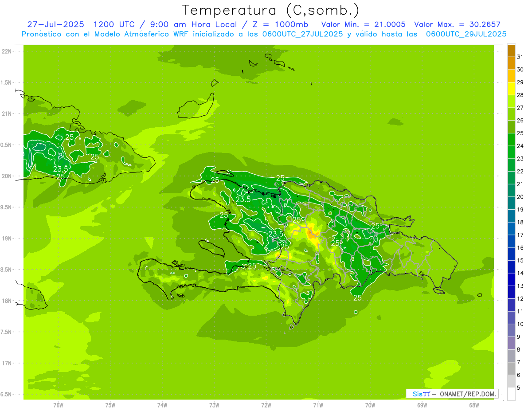Click the color bar value '27'
Screen dimensions: 532x411
click(520, 108)
